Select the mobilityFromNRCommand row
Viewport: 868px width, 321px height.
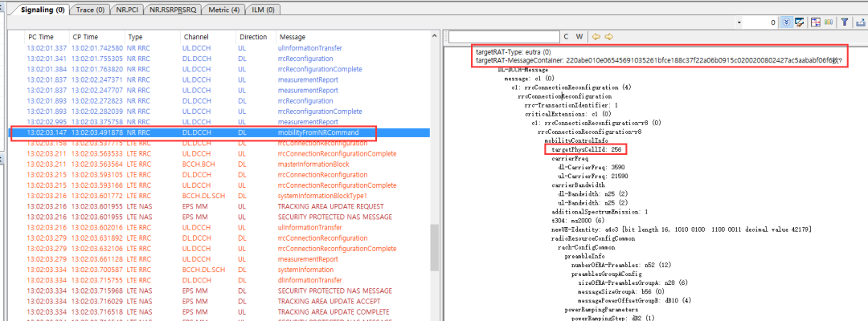click(x=219, y=132)
